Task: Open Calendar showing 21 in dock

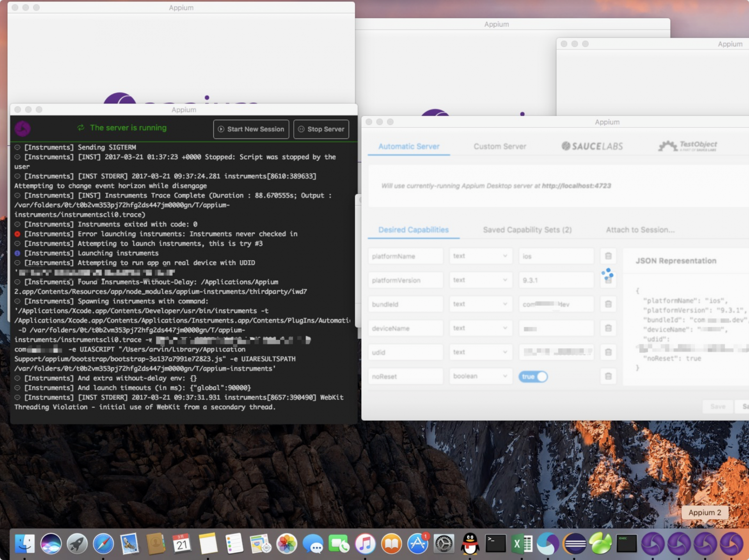Action: pos(182,543)
